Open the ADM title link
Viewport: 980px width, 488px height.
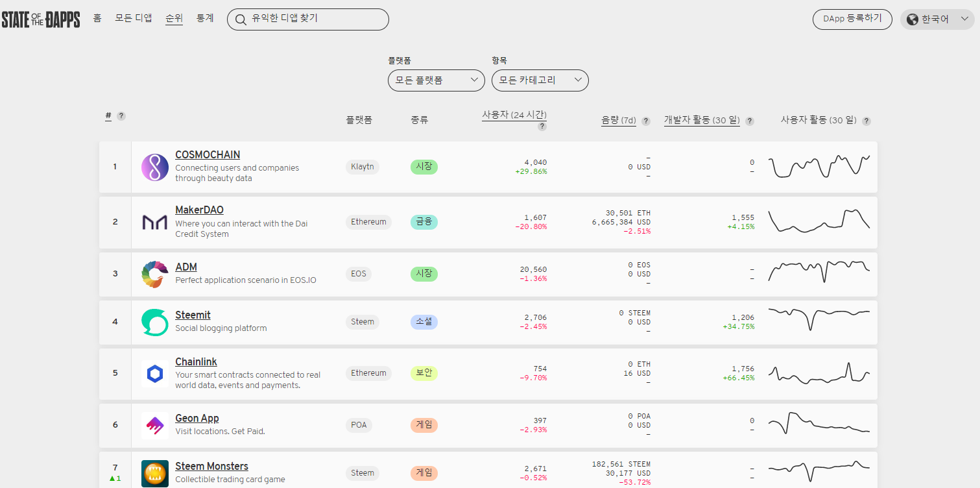[x=186, y=267]
